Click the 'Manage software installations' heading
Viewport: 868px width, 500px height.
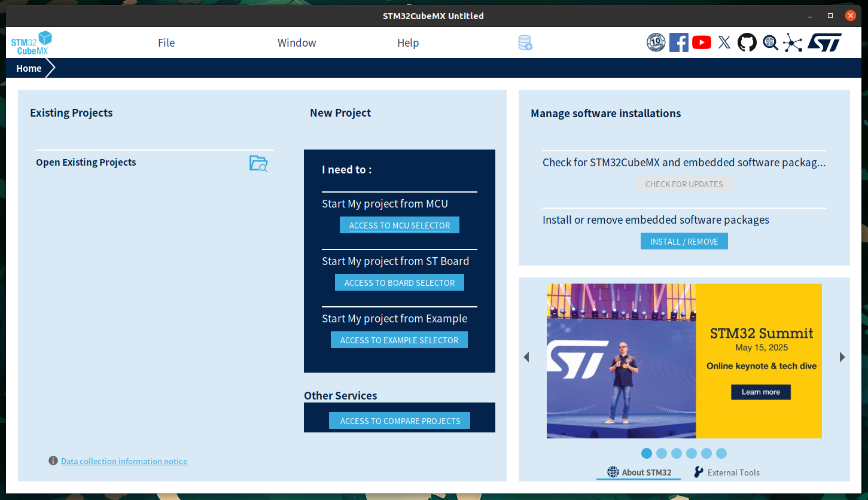click(605, 113)
